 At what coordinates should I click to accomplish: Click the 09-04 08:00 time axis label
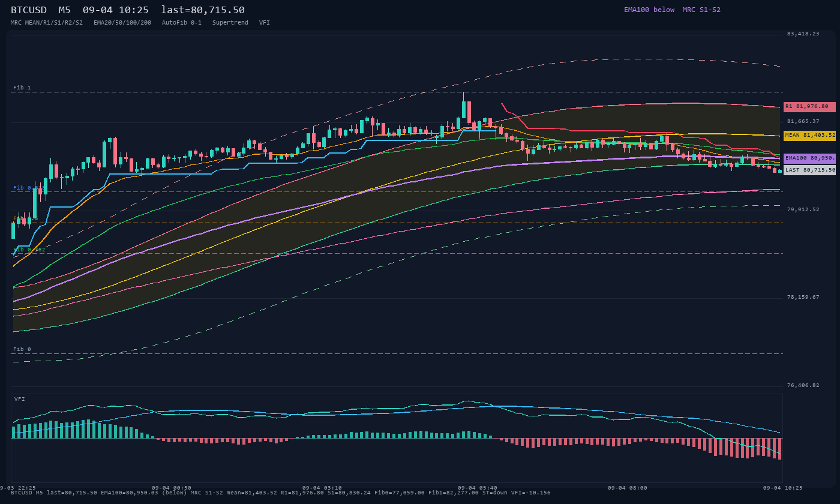click(627, 488)
